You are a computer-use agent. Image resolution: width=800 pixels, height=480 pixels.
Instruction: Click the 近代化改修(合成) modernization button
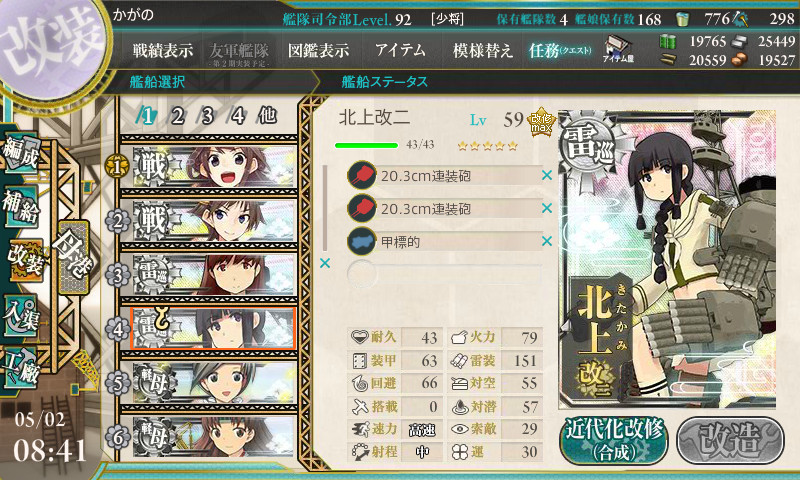pos(614,440)
